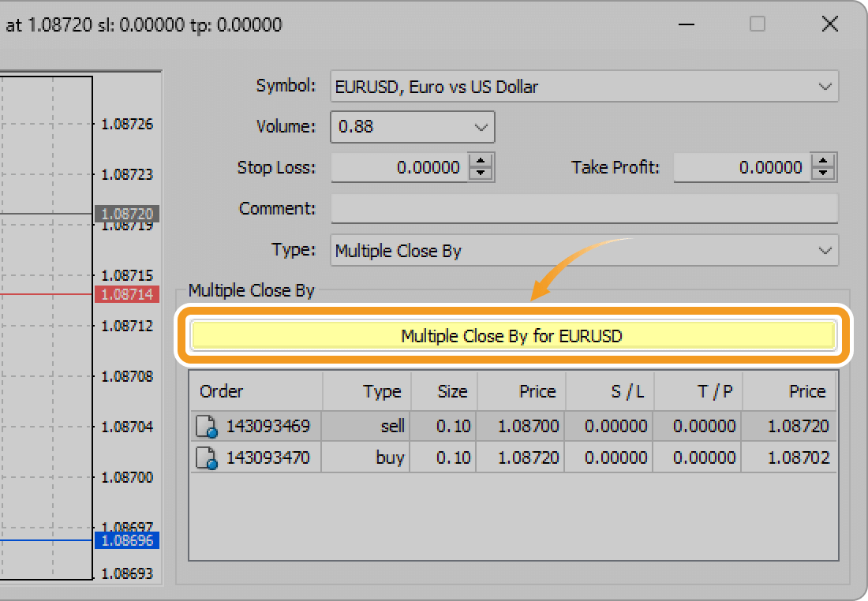Click into the Comment text field
868x601 pixels.
(584, 209)
